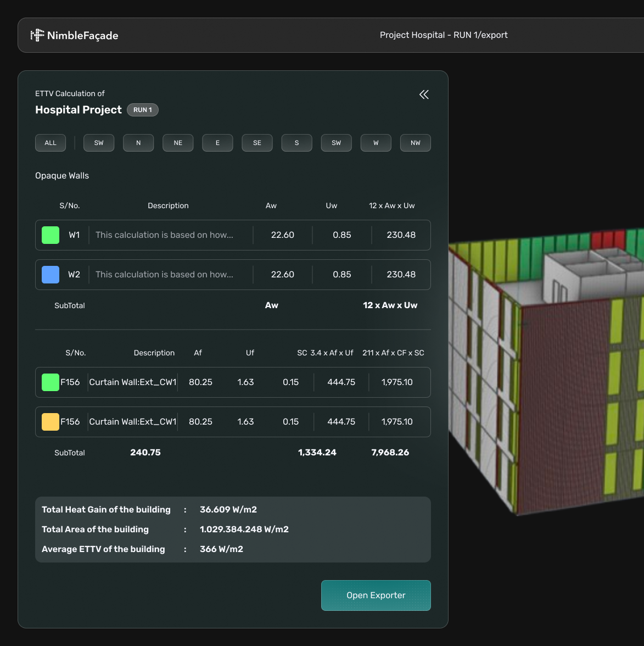This screenshot has width=644, height=646.
Task: Click the Opaque Walls section heading
Action: [x=61, y=176]
